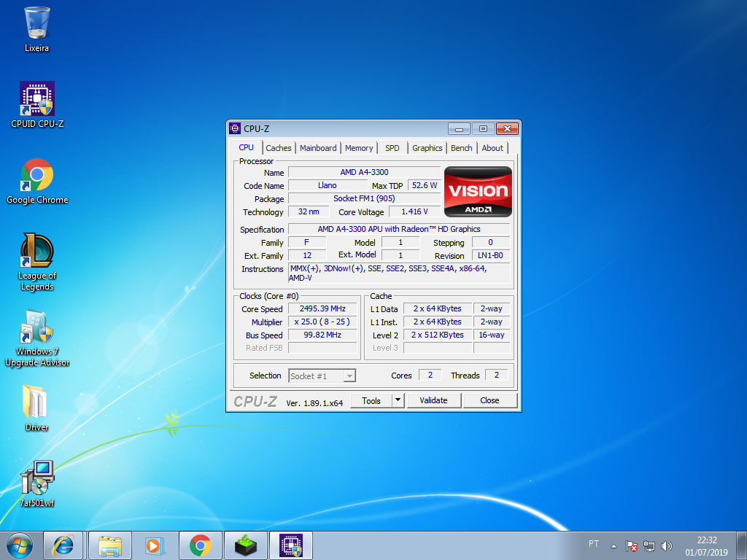Click the AMD Vision processor logo
Image resolution: width=747 pixels, height=560 pixels.
click(x=478, y=192)
